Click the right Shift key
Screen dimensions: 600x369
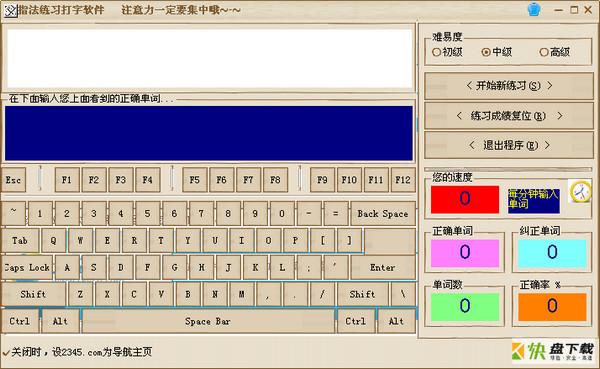click(x=362, y=294)
